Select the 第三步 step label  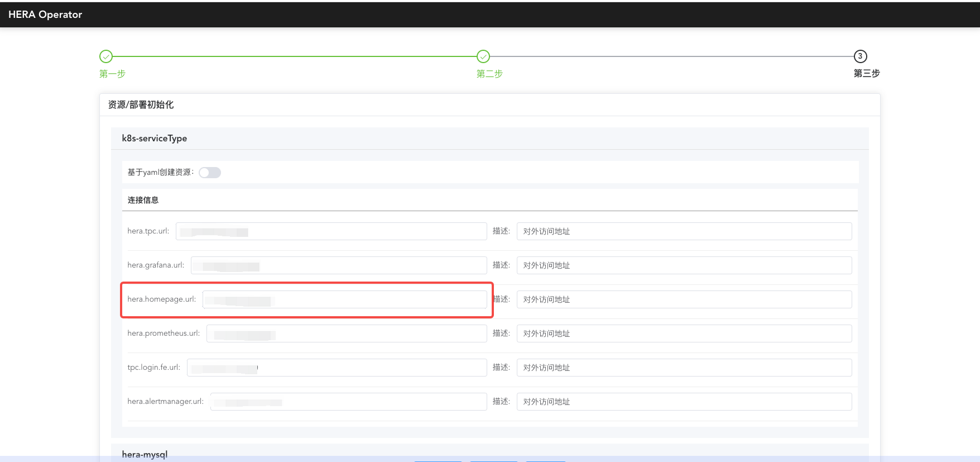click(867, 73)
